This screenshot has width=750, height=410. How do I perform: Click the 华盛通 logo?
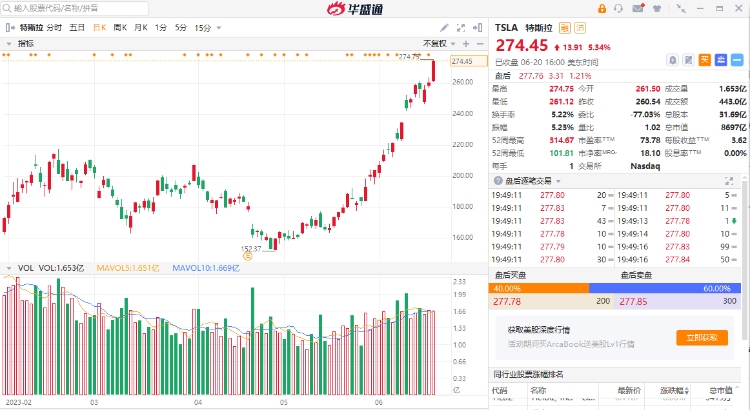pyautogui.click(x=355, y=9)
